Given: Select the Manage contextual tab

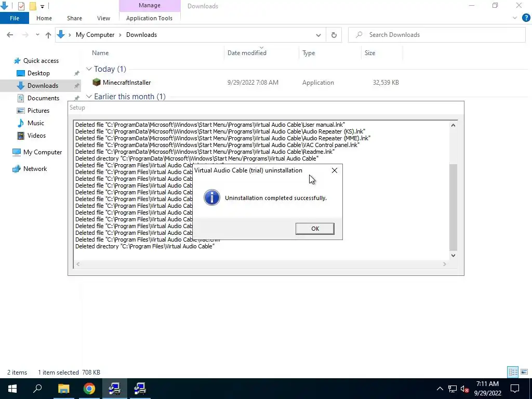Looking at the screenshot, I should (149, 5).
